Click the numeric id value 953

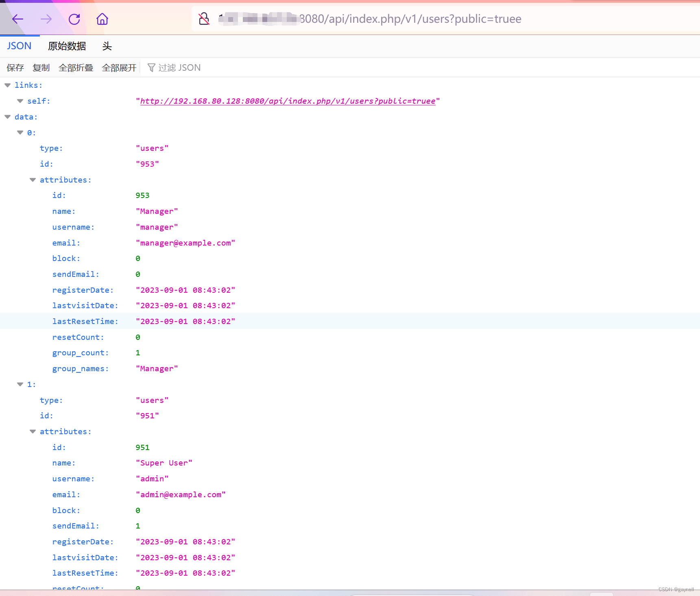(x=142, y=196)
